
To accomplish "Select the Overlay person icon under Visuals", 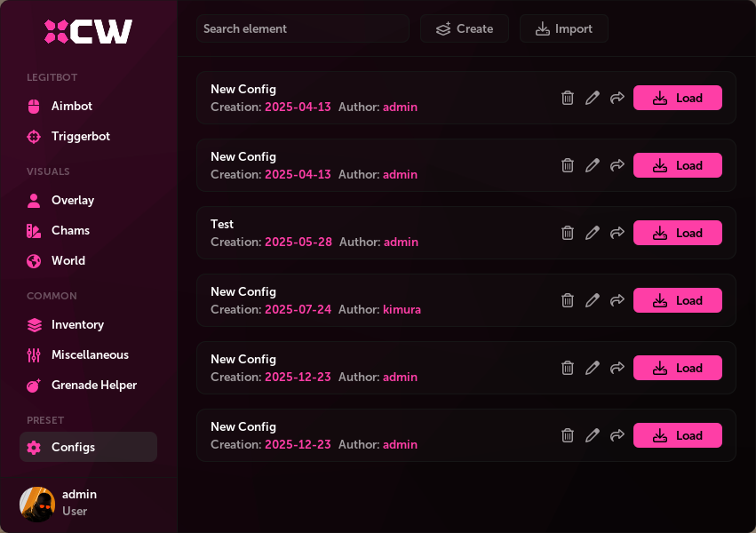I will point(33,200).
